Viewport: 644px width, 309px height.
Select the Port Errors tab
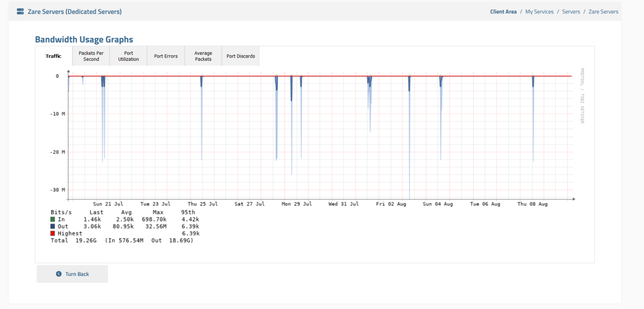click(166, 56)
